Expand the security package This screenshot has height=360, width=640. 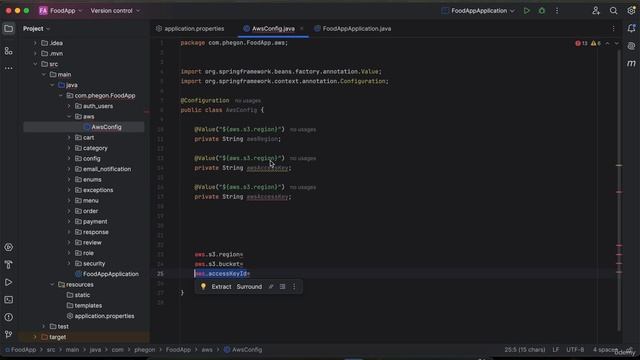(69, 264)
